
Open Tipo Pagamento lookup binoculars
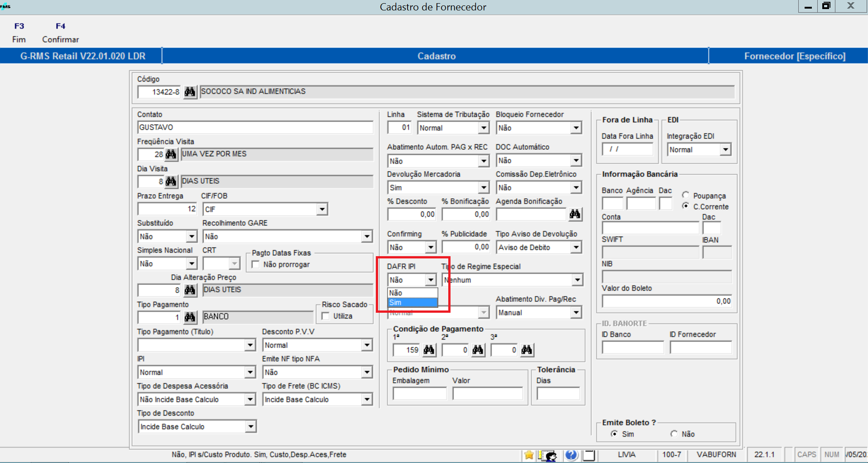click(x=190, y=317)
